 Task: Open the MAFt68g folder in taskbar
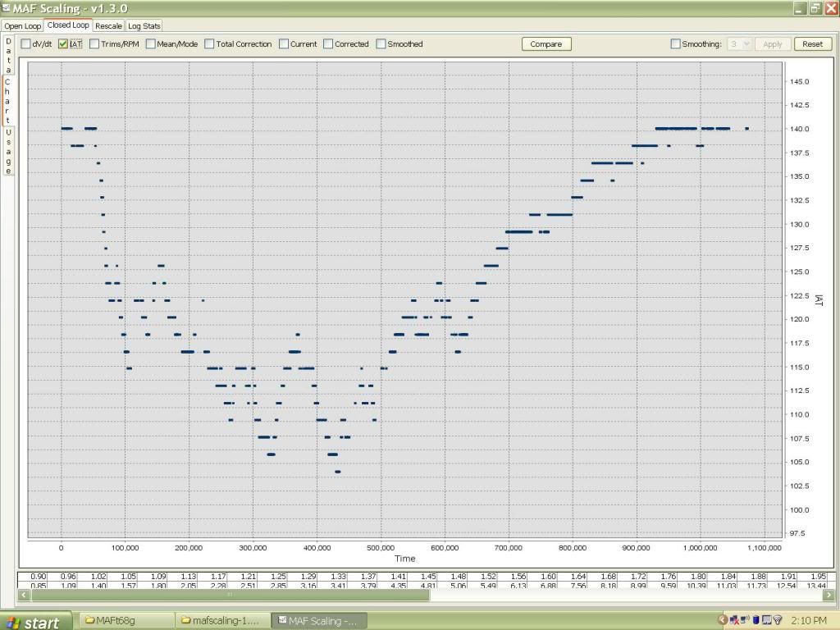tap(129, 621)
